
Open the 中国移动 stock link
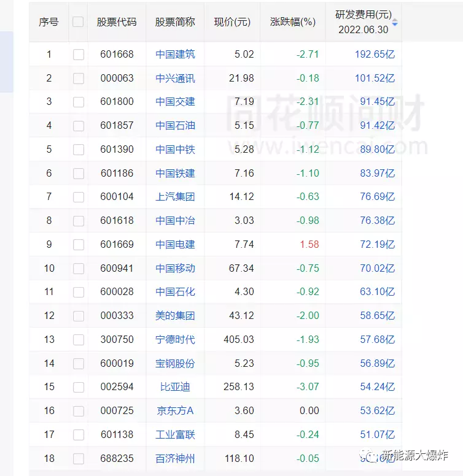point(175,268)
